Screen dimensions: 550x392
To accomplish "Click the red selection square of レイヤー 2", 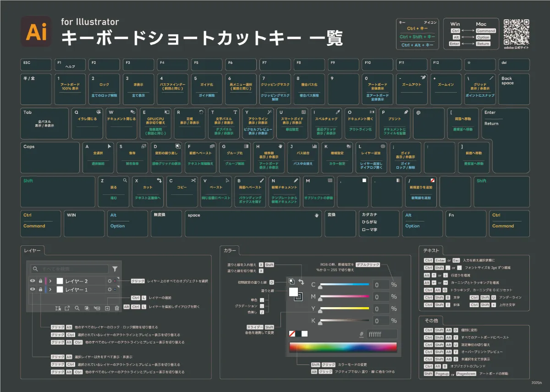I will pos(115,281).
